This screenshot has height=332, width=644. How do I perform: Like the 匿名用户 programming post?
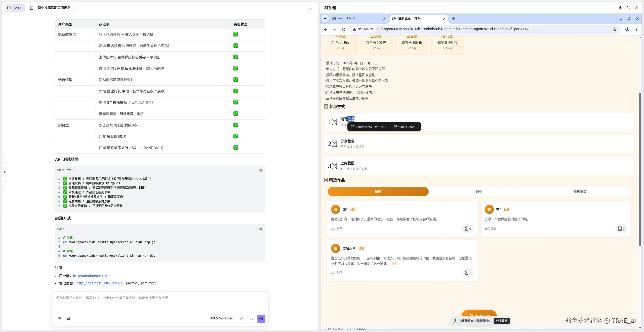click(468, 273)
